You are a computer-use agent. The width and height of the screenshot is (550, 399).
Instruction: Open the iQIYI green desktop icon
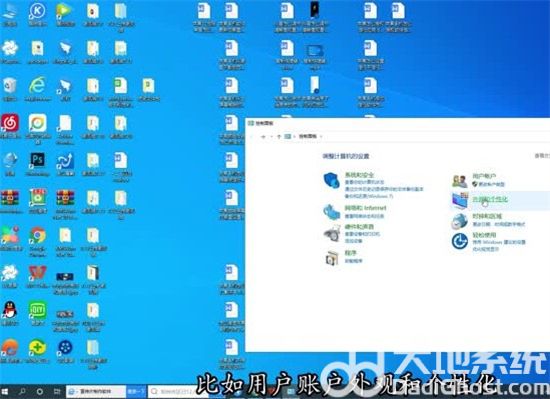coord(38,313)
